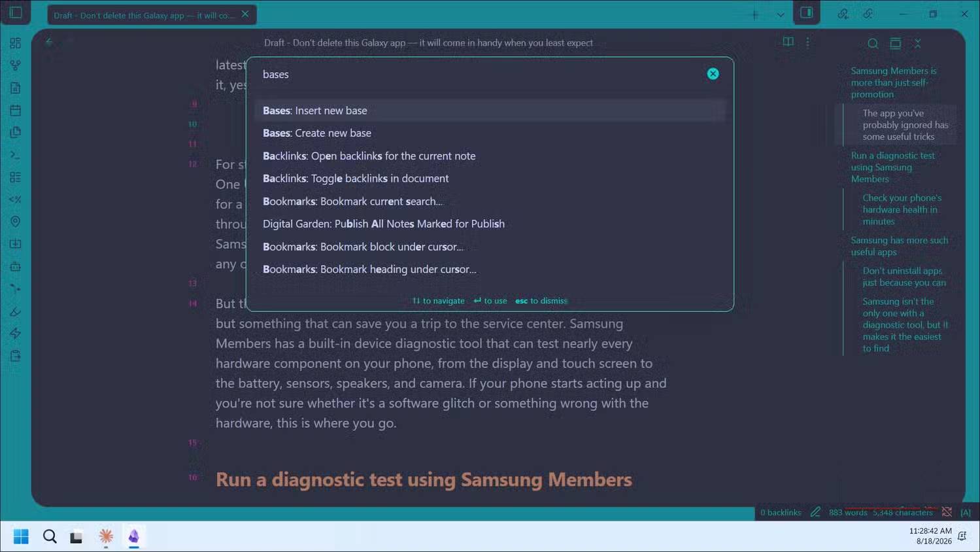
Task: Open the tab list dropdown chevron
Action: tap(781, 14)
